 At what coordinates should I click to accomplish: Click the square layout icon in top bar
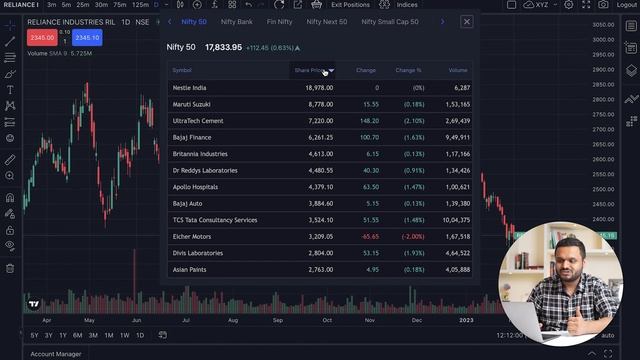(x=511, y=5)
